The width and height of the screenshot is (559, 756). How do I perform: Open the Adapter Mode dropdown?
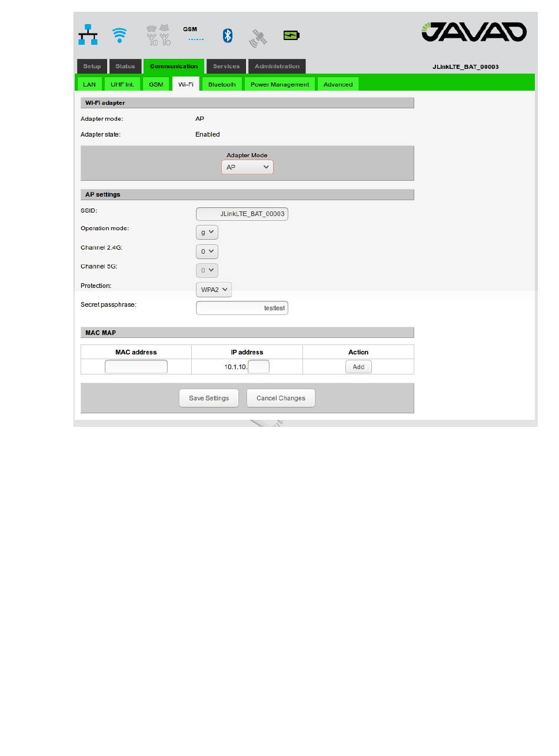coord(247,167)
